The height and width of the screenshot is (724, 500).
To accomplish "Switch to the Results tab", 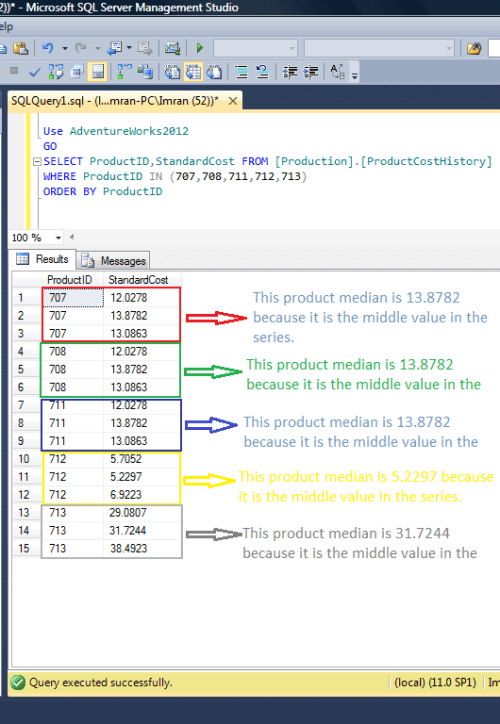I will point(42,259).
